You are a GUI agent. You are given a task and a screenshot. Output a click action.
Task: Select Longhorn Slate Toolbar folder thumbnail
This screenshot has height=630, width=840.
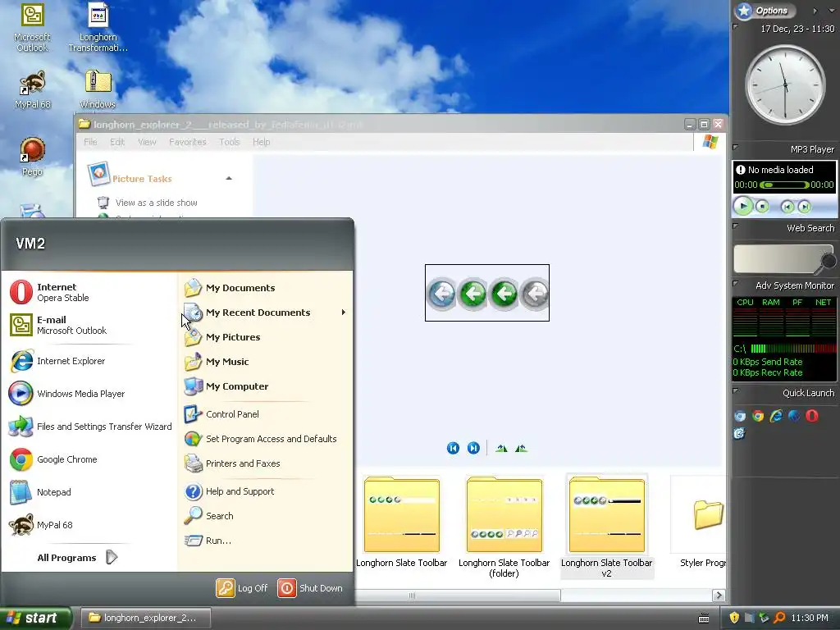point(402,521)
